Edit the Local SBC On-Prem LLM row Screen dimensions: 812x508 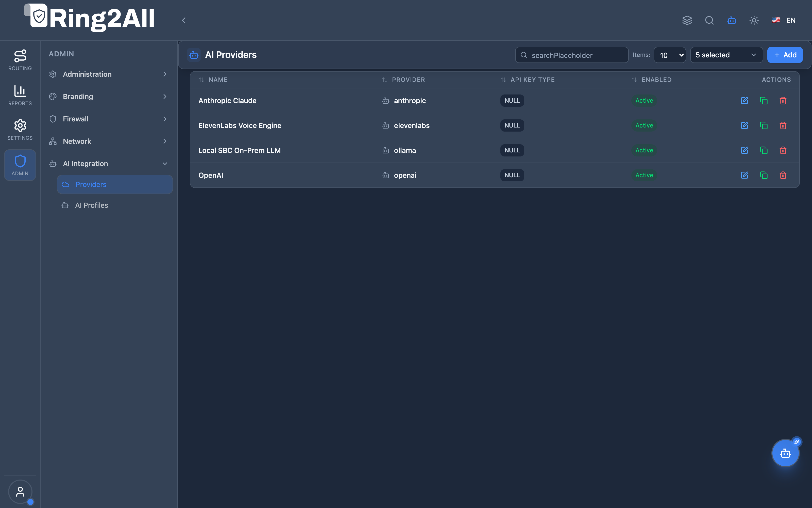click(744, 150)
